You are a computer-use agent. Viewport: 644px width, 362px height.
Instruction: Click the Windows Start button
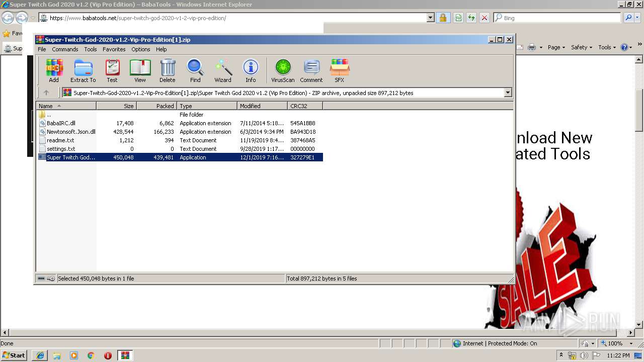(14, 355)
